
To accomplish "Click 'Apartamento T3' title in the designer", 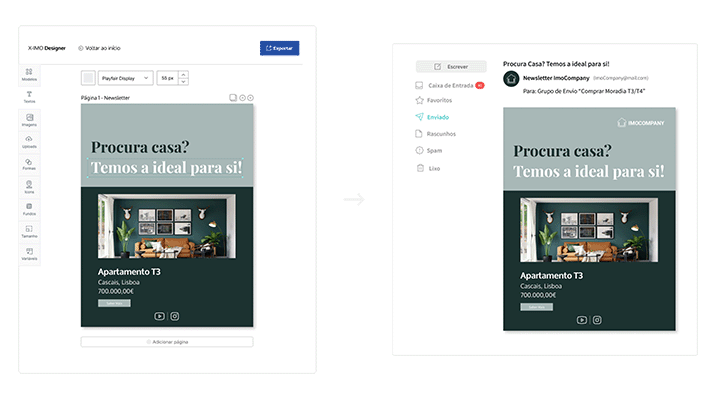I will click(x=129, y=272).
